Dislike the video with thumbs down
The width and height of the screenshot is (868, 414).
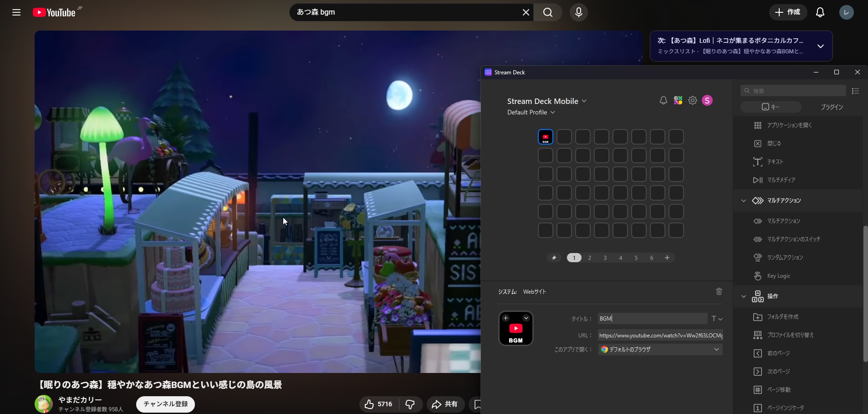click(410, 404)
